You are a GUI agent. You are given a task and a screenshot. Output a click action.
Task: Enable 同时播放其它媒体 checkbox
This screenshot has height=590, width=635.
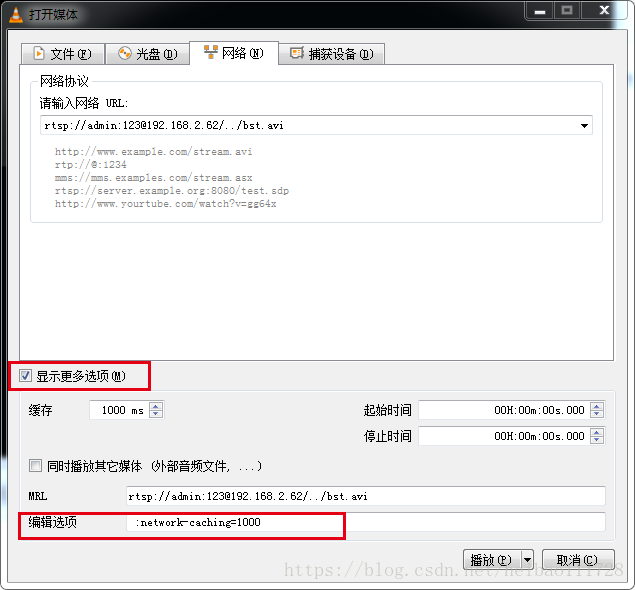click(x=35, y=466)
